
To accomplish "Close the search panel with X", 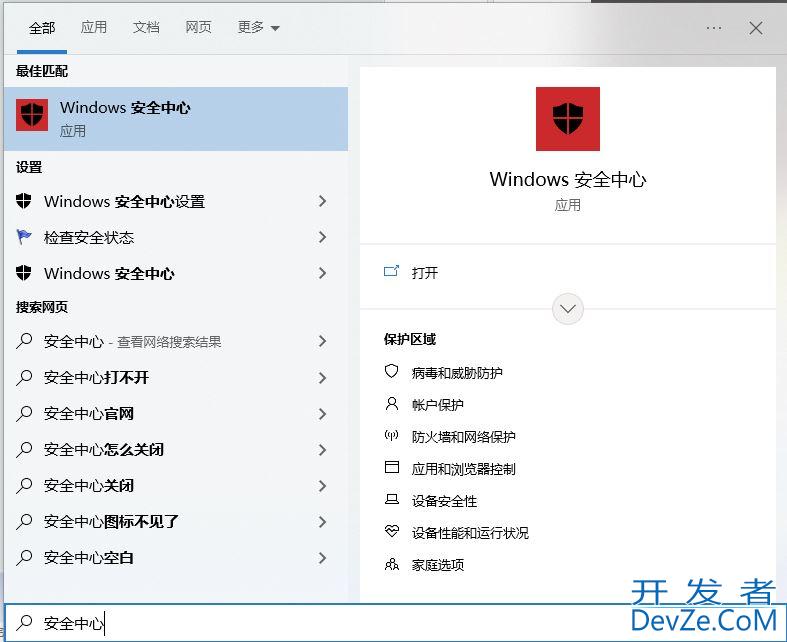I will pyautogui.click(x=756, y=28).
